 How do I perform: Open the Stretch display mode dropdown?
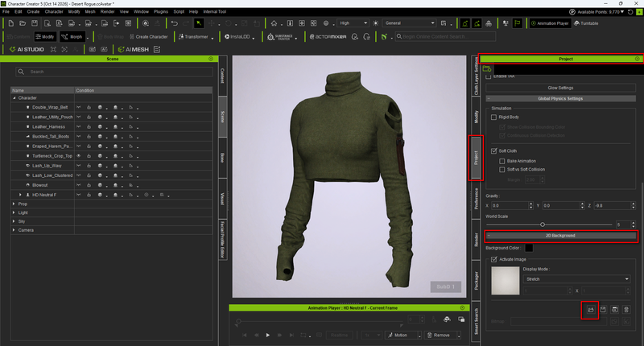[x=576, y=279]
